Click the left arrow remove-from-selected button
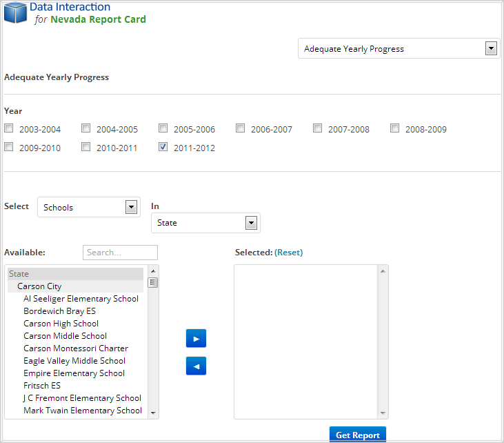The image size is (504, 443). [196, 366]
